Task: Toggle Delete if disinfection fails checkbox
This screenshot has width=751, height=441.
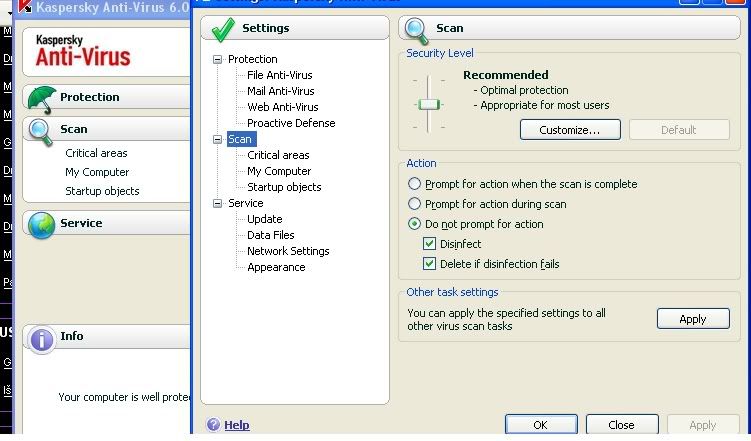Action: [x=429, y=264]
